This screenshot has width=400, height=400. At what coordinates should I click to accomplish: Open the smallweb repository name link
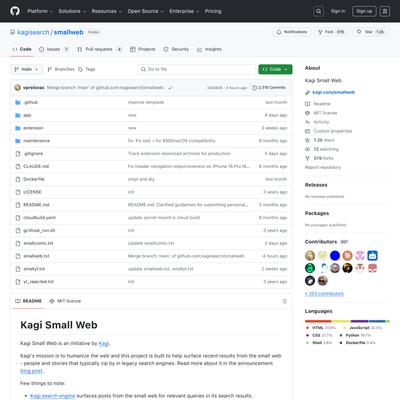[x=68, y=32]
